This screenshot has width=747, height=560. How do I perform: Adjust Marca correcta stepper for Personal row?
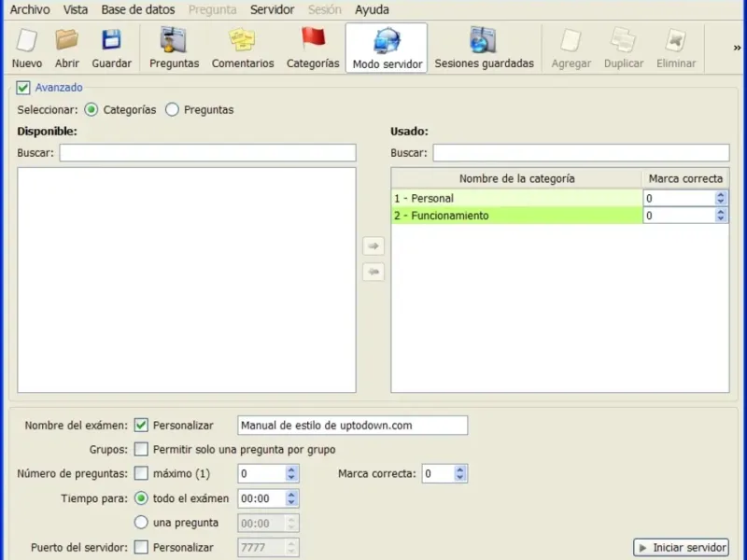click(720, 198)
